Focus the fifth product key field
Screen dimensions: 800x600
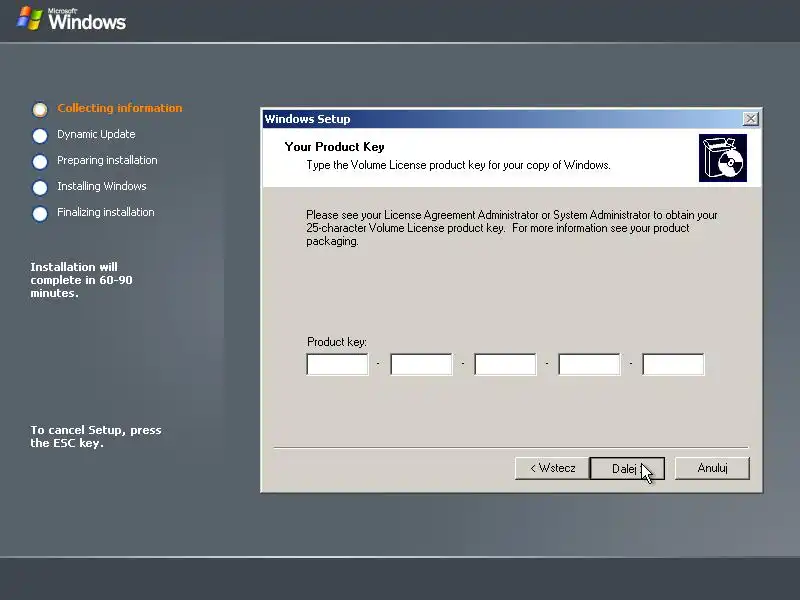[673, 364]
